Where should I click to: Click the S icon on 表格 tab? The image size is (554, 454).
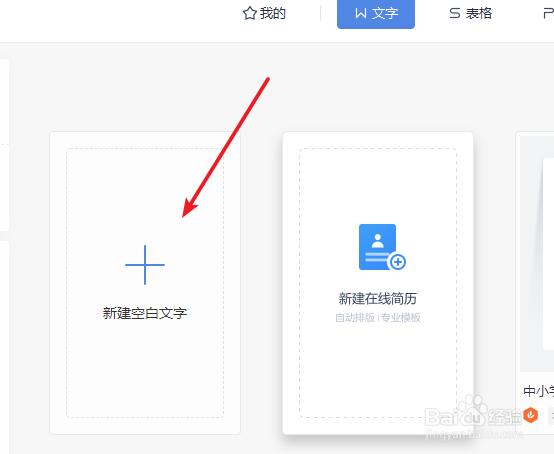click(455, 13)
